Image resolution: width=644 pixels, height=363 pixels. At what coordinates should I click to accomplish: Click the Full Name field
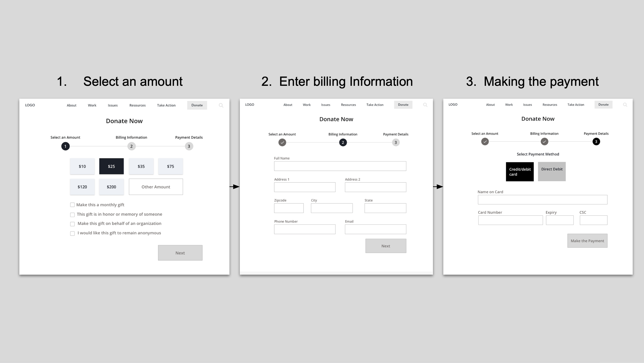coord(340,166)
